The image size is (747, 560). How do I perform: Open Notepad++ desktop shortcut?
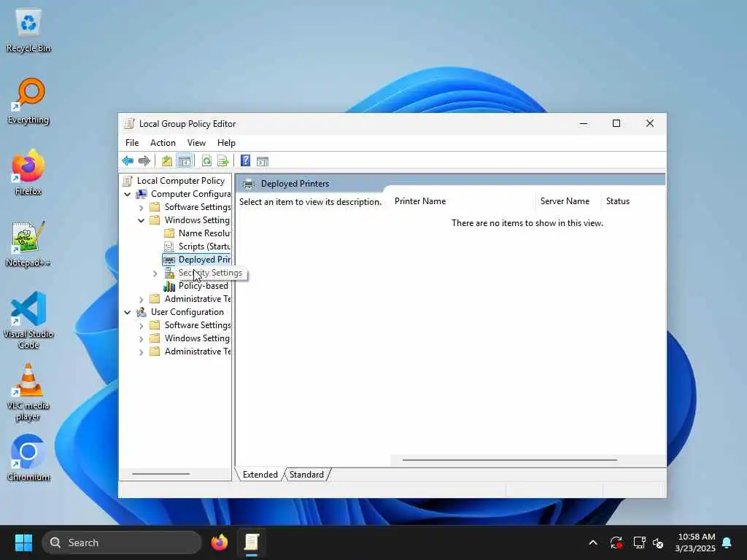point(28,244)
